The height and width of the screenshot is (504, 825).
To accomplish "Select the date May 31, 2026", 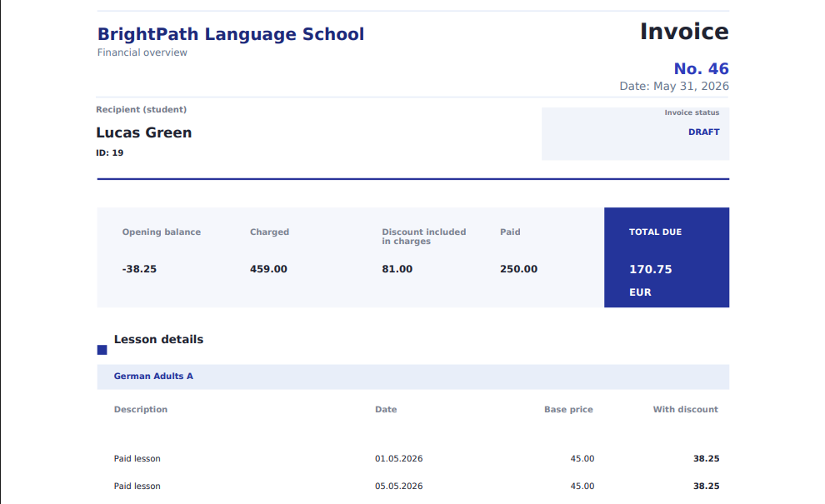I will point(691,87).
